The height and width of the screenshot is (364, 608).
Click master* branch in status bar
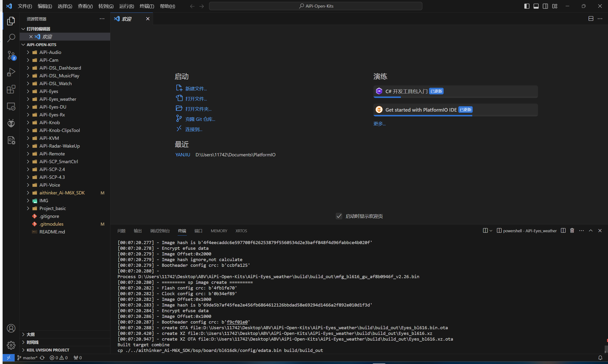pos(27,358)
